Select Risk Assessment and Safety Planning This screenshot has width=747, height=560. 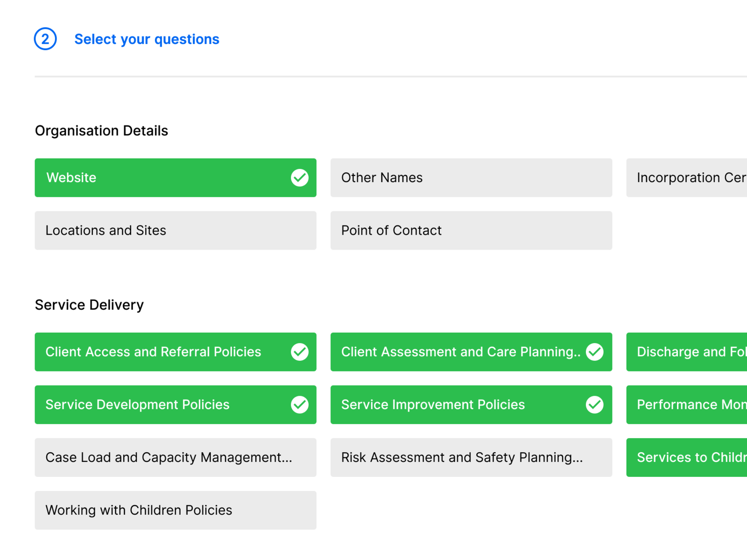[471, 457]
